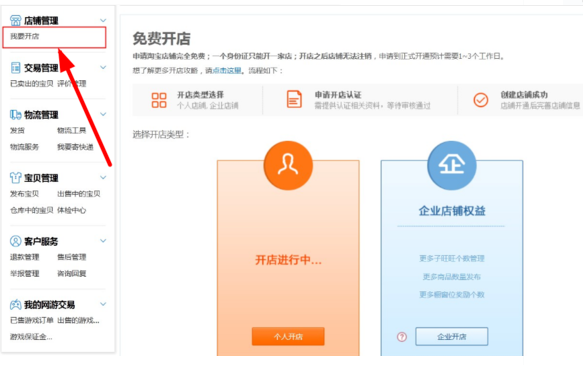Open 已卖出的宝贝 in the sidebar

pos(32,84)
